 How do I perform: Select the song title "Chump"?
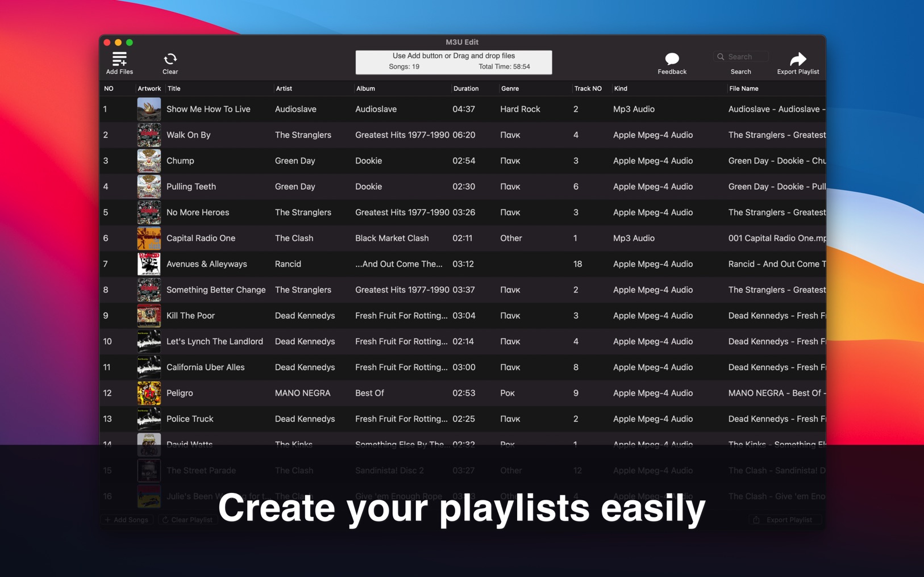coord(180,161)
